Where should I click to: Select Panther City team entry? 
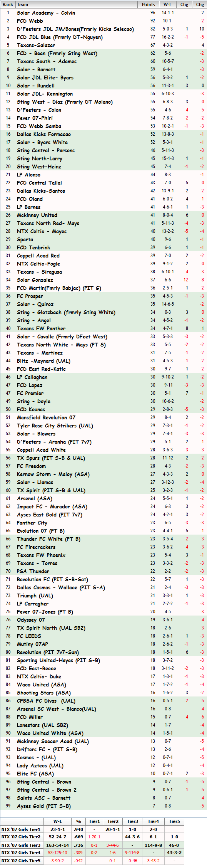pyautogui.click(x=103, y=523)
